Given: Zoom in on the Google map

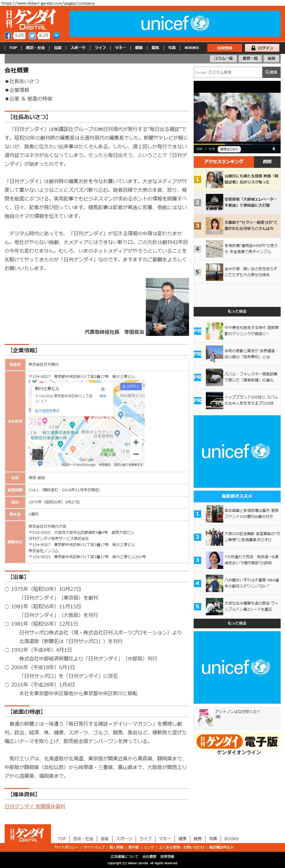Looking at the screenshot, I should (x=136, y=442).
